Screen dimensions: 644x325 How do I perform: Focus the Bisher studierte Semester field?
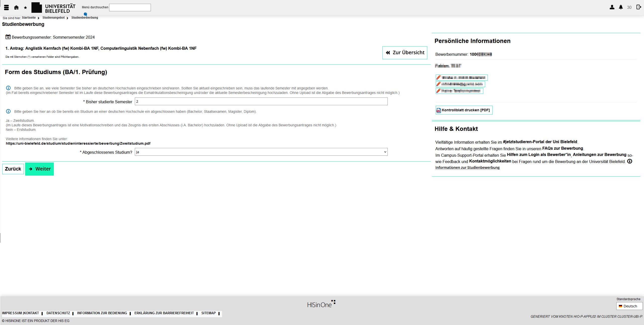pos(261,101)
